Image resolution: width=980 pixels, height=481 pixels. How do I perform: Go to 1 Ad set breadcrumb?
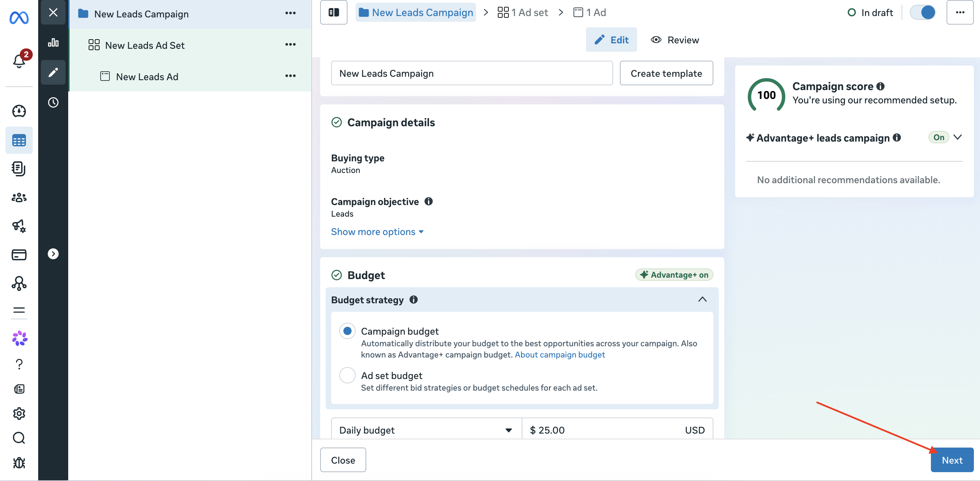tap(523, 13)
